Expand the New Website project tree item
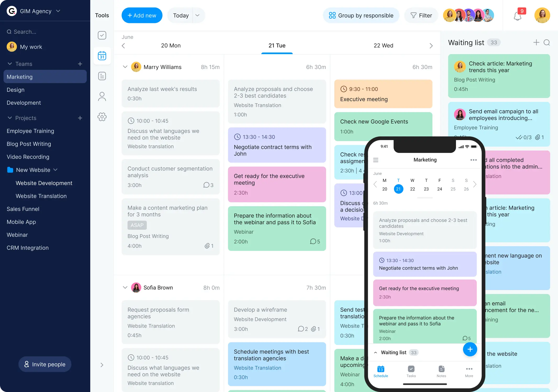Screen dimensions: 558x392 pyautogui.click(x=56, y=170)
